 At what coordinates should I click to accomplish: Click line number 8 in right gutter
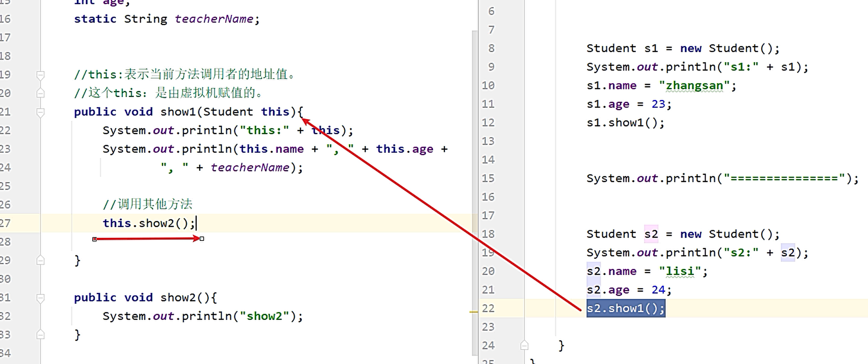[x=491, y=49]
